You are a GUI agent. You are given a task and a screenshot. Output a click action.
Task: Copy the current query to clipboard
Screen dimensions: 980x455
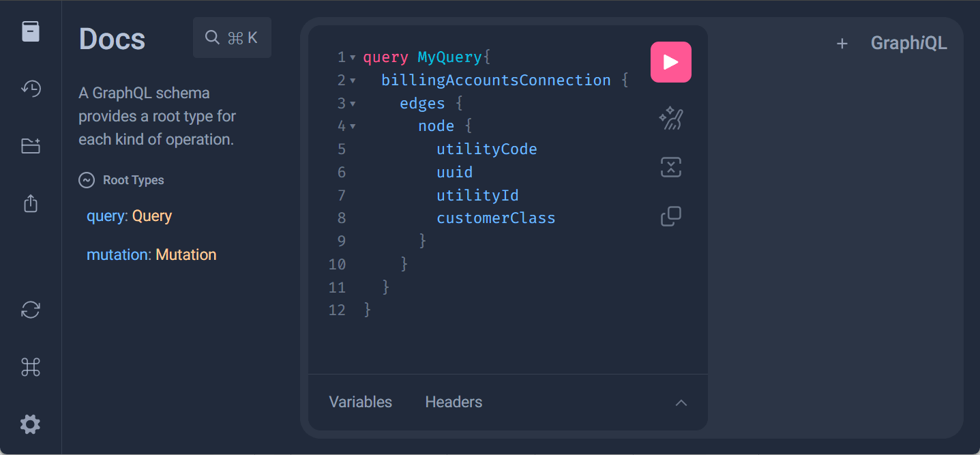[670, 216]
